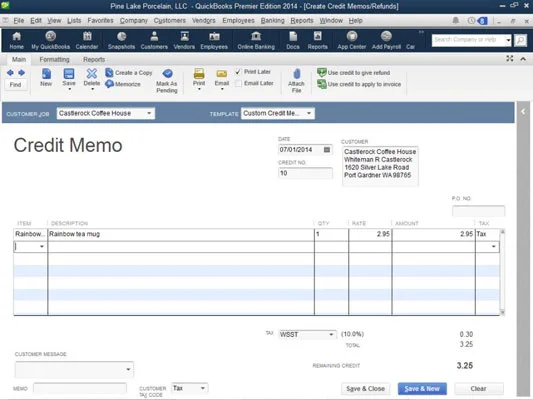Open Customers center icon

(x=154, y=40)
